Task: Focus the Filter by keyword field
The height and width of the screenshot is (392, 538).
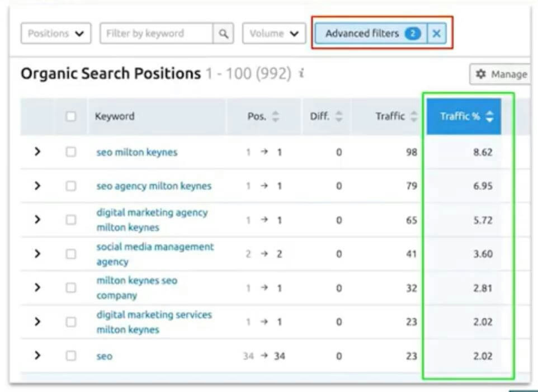Action: click(x=156, y=34)
